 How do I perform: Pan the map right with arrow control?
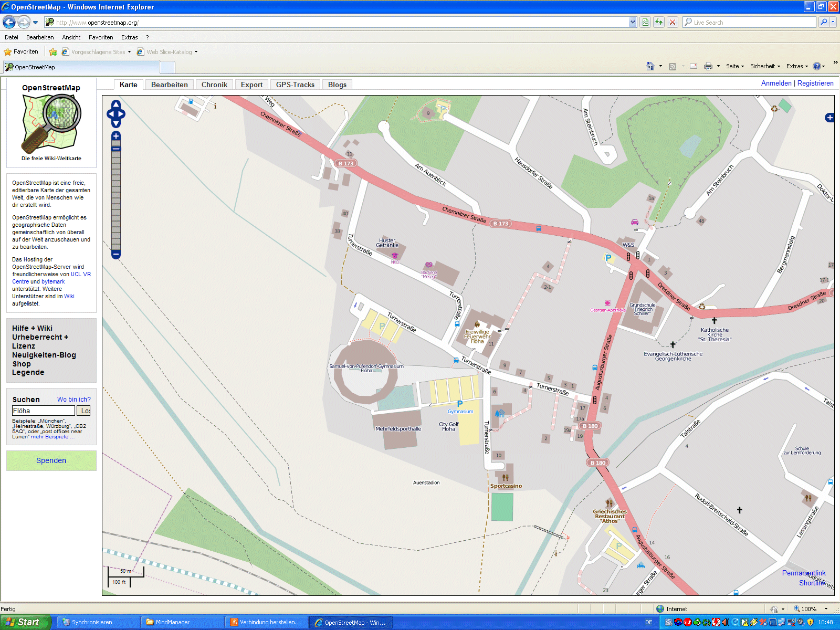point(122,114)
